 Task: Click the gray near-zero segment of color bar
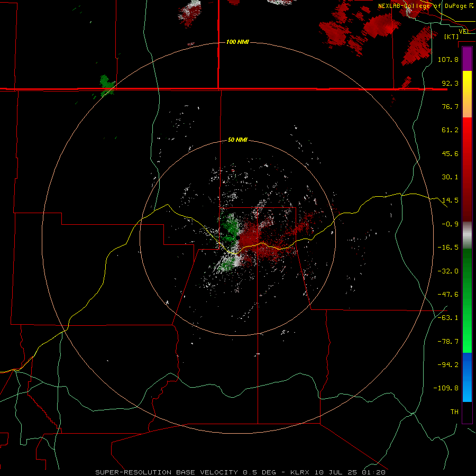click(x=467, y=235)
